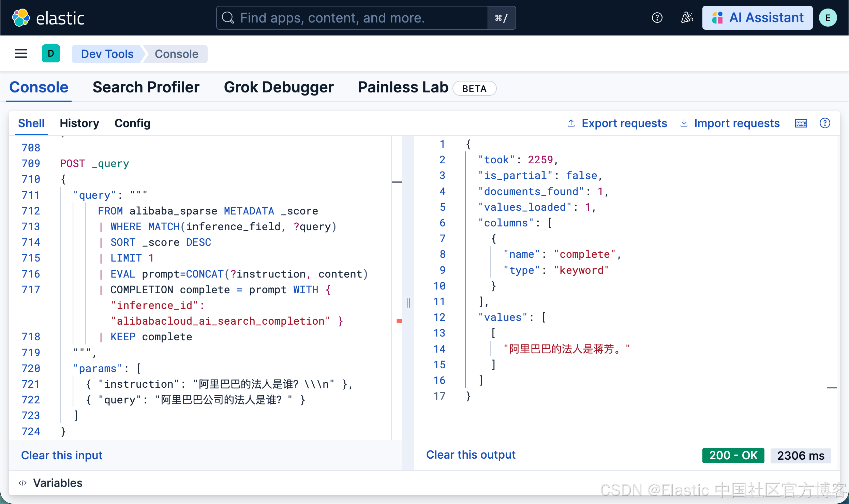Screen dimensions: 849x504
Task: Click the help icon in top bar
Action: 657,18
